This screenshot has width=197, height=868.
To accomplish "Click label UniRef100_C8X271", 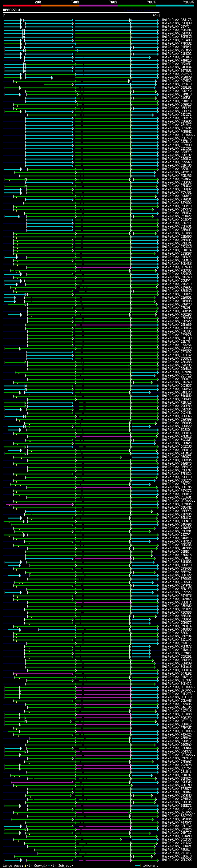I will click(176, 115).
